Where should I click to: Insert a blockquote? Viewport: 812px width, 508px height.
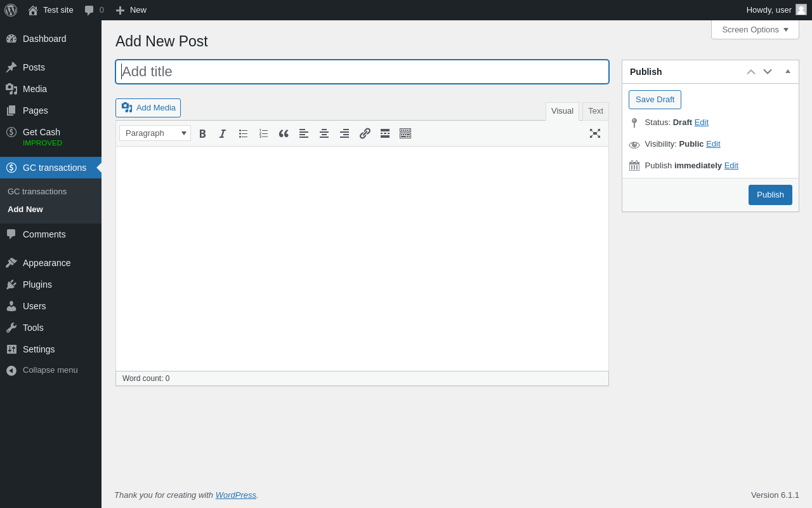[284, 133]
